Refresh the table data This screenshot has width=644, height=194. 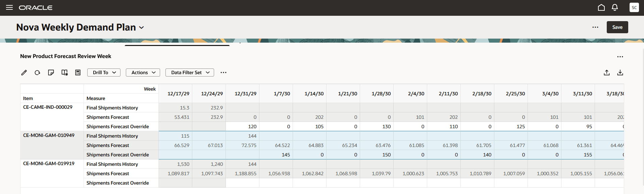coord(38,72)
